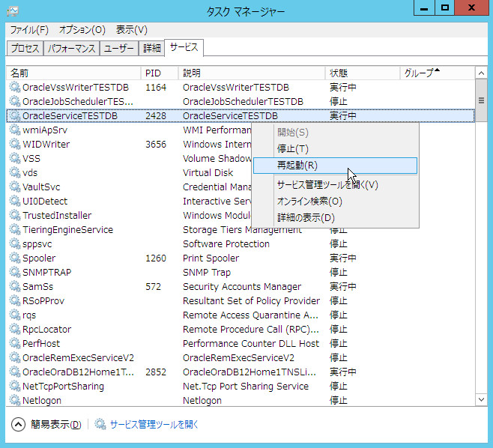Maximize the タスク マネージャー window

pyautogui.click(x=444, y=7)
